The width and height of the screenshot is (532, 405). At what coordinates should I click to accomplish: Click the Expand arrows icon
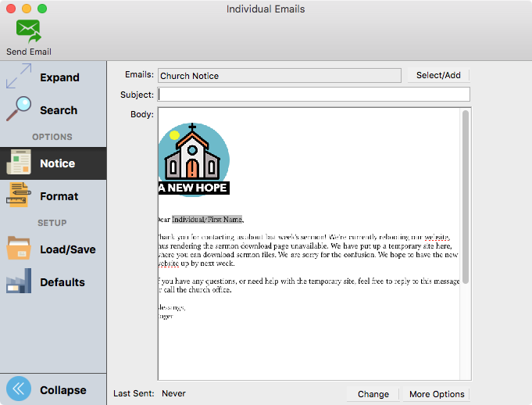[19, 77]
